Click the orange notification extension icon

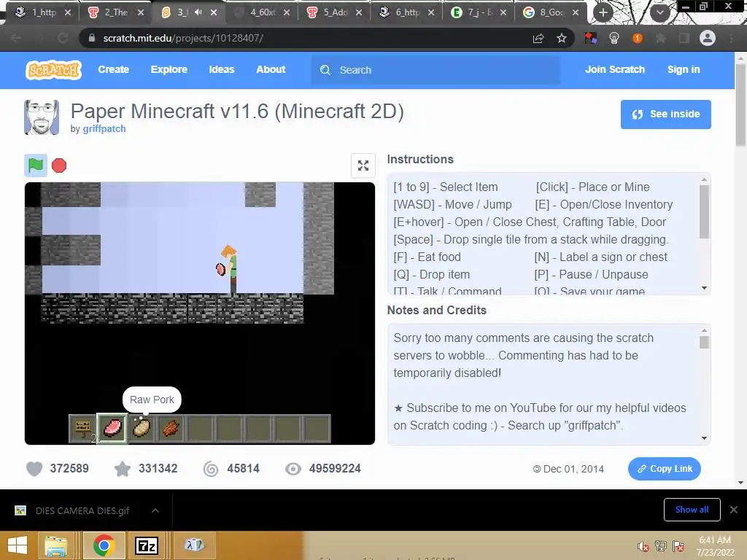click(638, 38)
